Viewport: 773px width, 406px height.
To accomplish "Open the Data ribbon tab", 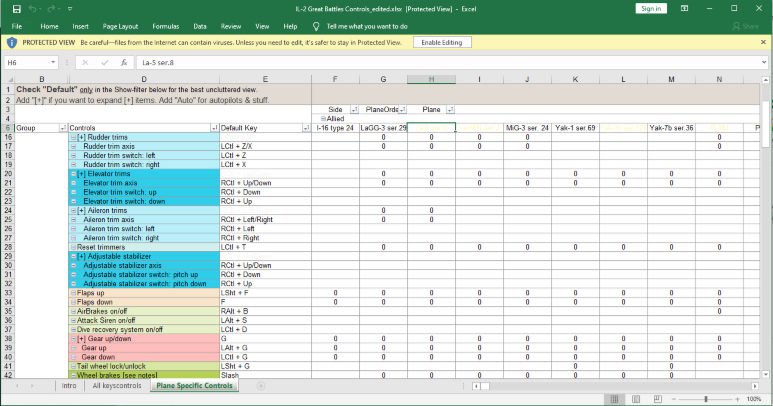I will (200, 27).
